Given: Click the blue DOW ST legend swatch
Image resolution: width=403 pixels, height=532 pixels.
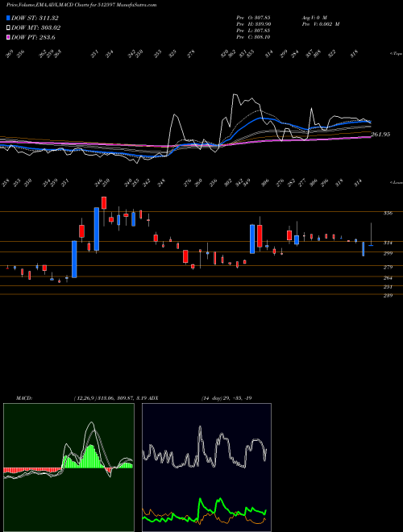Looking at the screenshot, I should coord(8,18).
